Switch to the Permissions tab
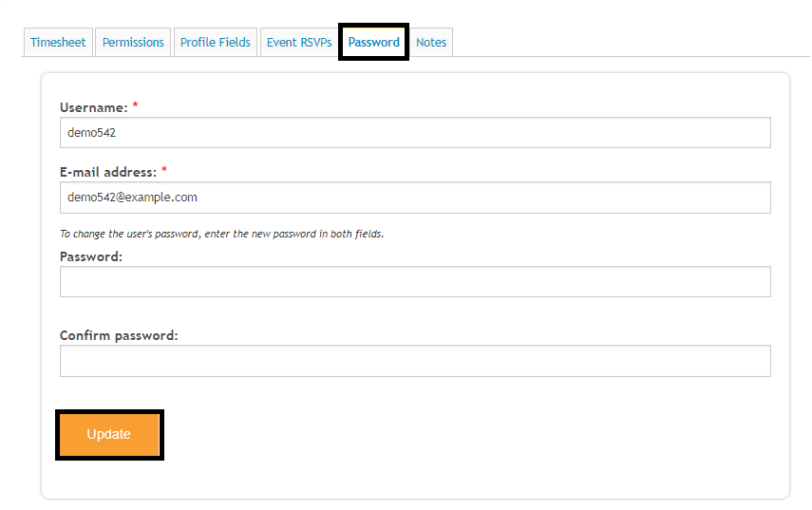 [133, 42]
